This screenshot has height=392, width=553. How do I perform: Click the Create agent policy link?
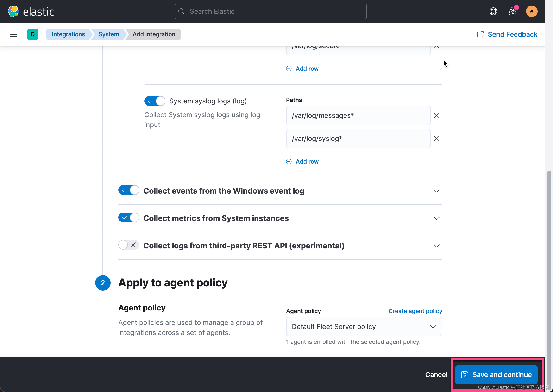tap(415, 311)
